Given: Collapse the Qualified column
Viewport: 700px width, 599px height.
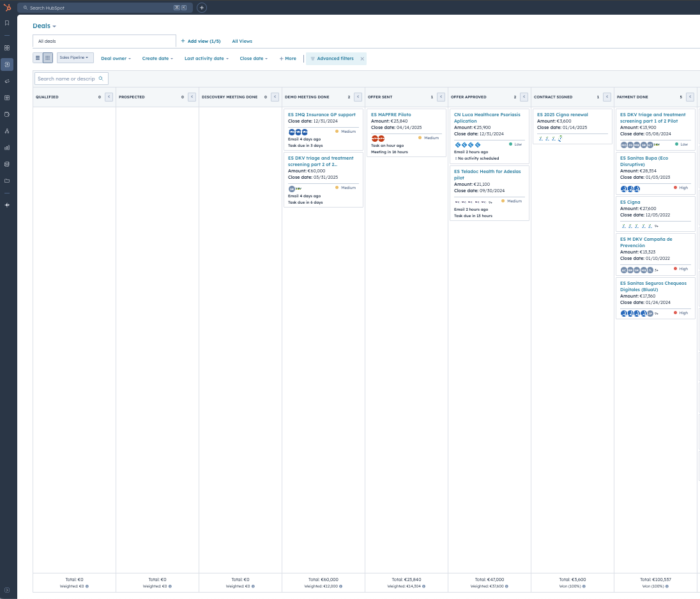Looking at the screenshot, I should pyautogui.click(x=109, y=97).
